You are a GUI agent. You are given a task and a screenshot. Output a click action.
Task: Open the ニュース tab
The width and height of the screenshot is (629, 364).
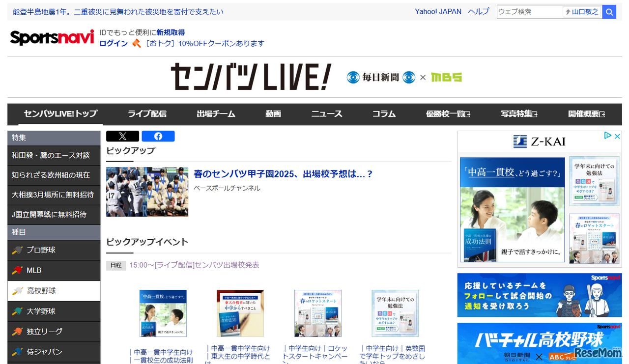pyautogui.click(x=327, y=114)
